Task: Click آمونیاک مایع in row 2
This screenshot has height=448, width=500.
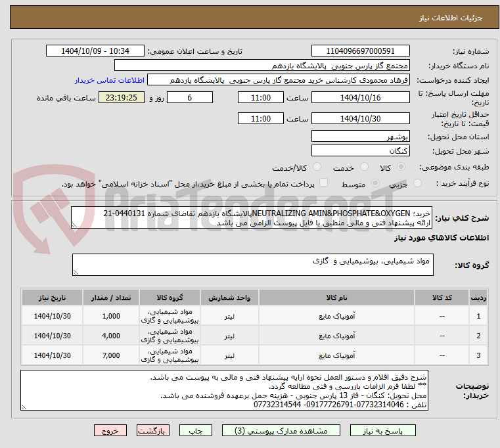Action: click(337, 336)
